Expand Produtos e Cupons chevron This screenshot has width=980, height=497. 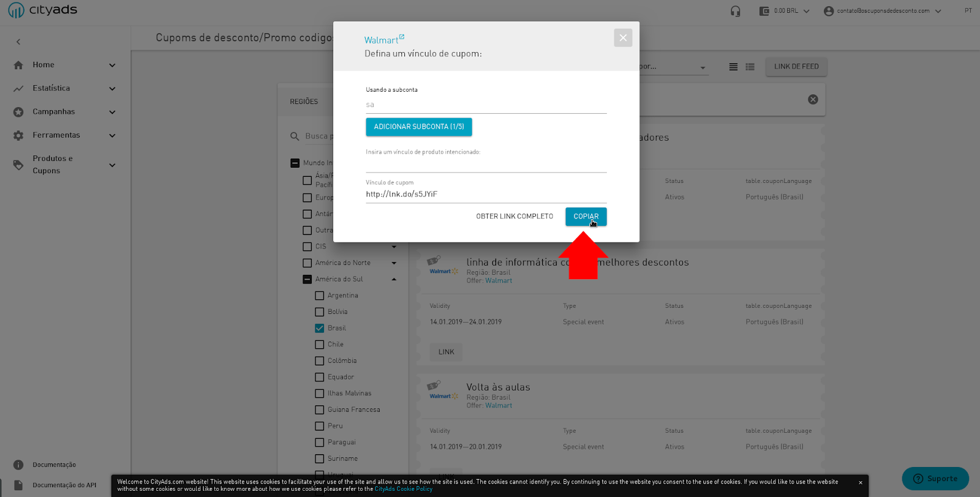[112, 165]
